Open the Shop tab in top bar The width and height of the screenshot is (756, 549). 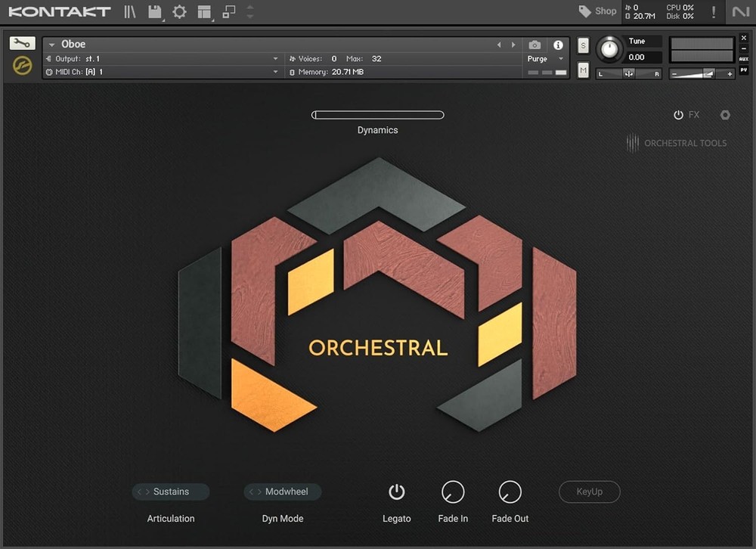(x=597, y=11)
